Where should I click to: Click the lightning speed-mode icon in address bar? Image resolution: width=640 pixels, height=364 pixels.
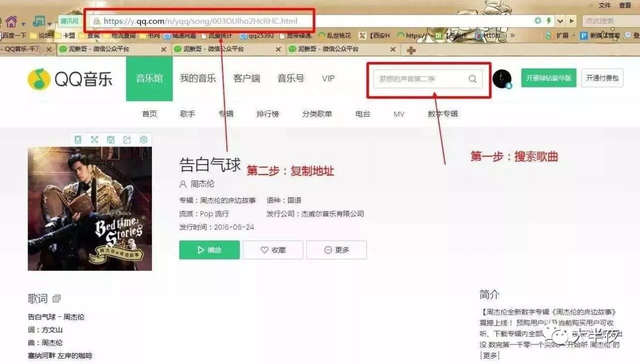click(548, 21)
